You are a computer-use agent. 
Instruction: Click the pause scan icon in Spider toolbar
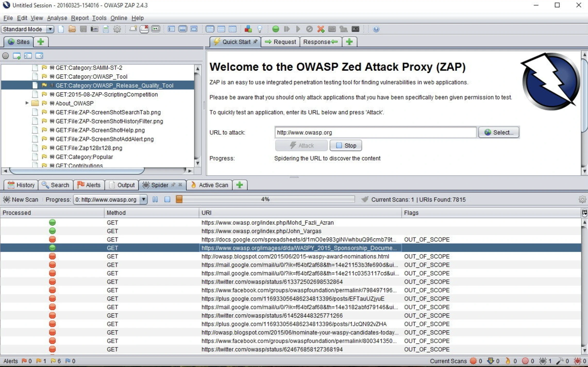tap(155, 199)
